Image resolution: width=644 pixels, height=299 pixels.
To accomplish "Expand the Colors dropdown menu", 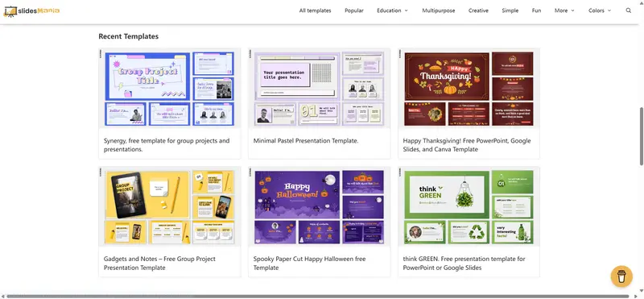I will [x=600, y=10].
